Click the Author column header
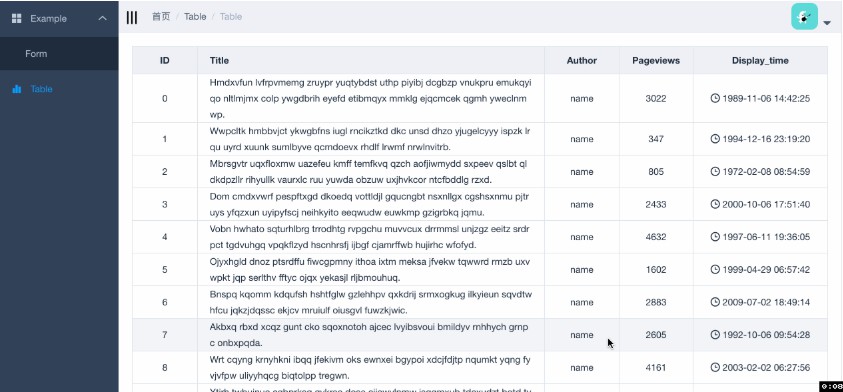 582,61
